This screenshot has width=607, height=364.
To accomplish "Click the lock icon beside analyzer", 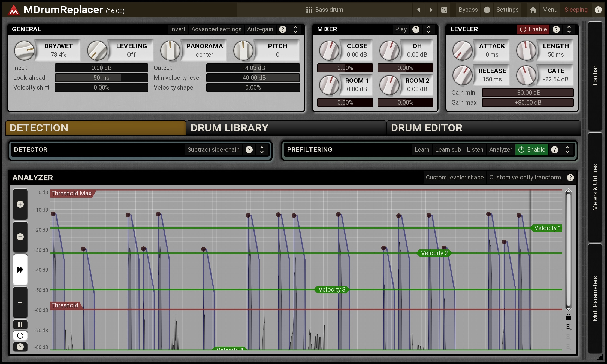I will 568,317.
